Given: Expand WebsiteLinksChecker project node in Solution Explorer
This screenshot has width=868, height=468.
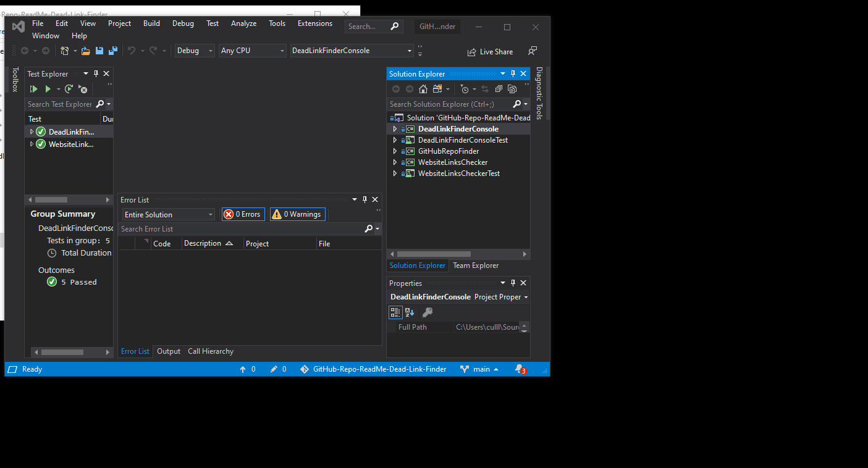Looking at the screenshot, I should click(395, 162).
